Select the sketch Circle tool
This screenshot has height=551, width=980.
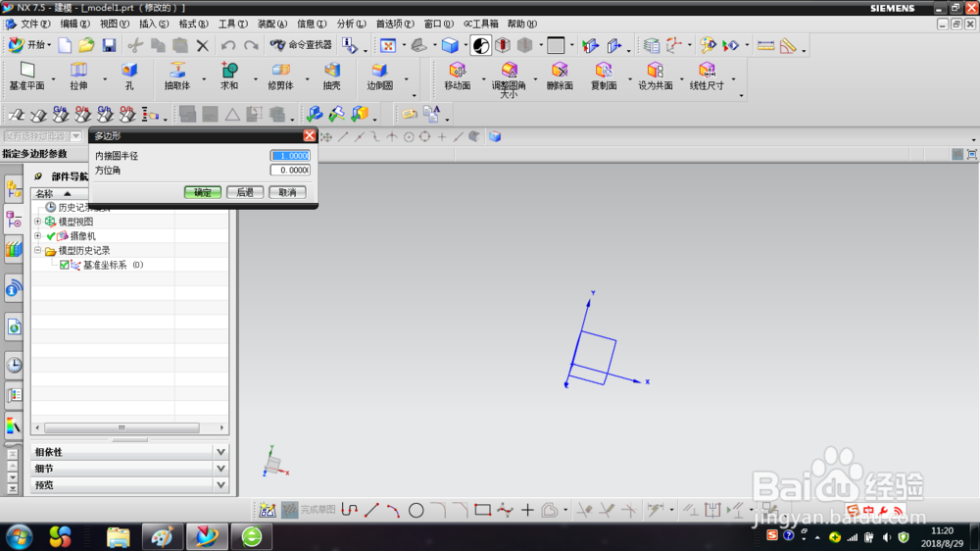(416, 511)
